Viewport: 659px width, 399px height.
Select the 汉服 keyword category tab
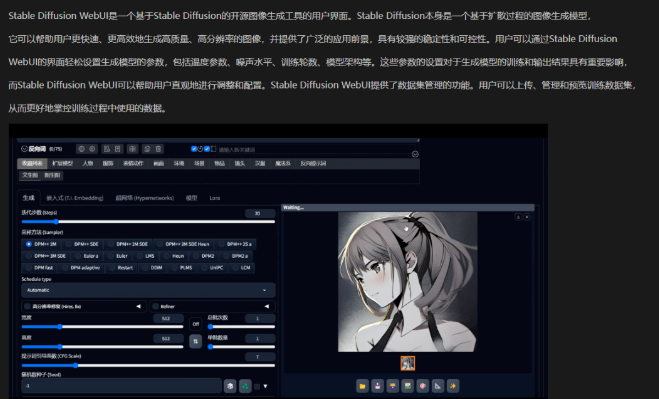click(x=260, y=163)
